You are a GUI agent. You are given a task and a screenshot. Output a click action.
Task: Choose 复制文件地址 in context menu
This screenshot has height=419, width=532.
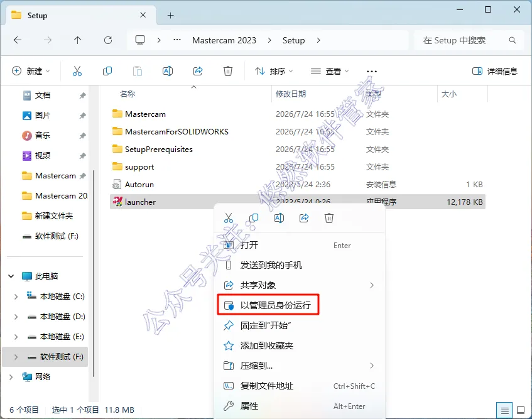pyautogui.click(x=300, y=386)
